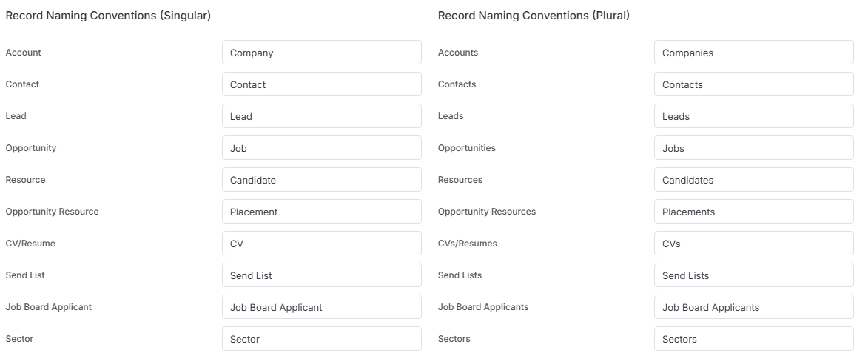Click the Opportunity Resource field showing Placement
Image resolution: width=868 pixels, height=356 pixels.
[322, 212]
